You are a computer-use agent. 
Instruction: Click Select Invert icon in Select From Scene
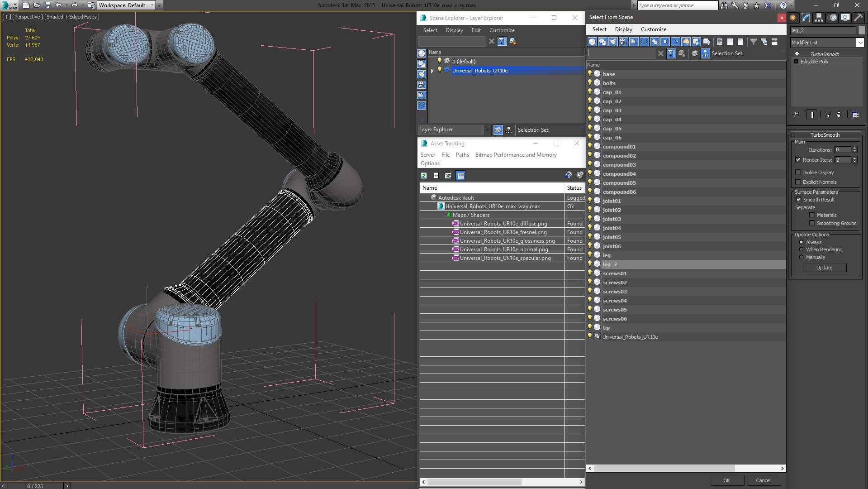click(x=740, y=42)
